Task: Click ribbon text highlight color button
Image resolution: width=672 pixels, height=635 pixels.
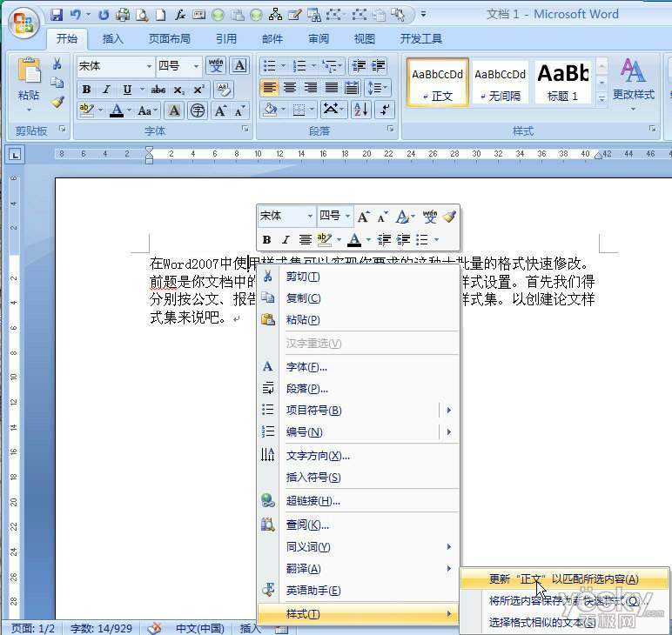Action: pos(87,110)
